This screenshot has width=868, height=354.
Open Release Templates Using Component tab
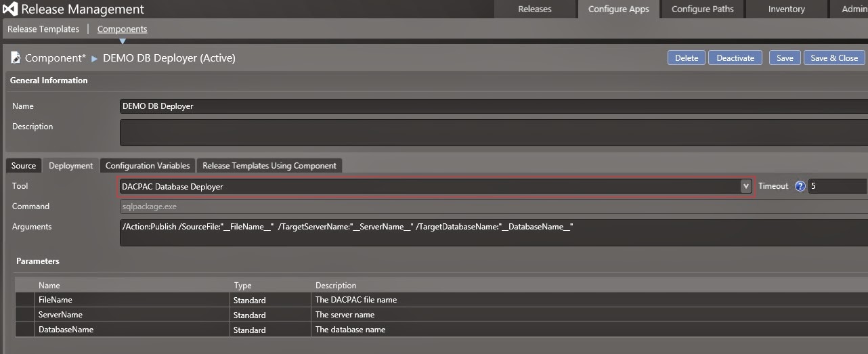(269, 166)
